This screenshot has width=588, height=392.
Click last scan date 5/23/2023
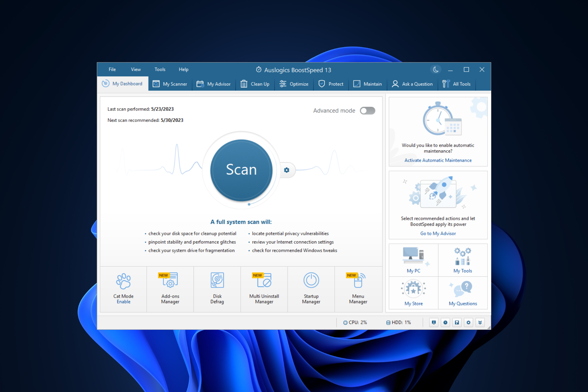[x=162, y=109]
